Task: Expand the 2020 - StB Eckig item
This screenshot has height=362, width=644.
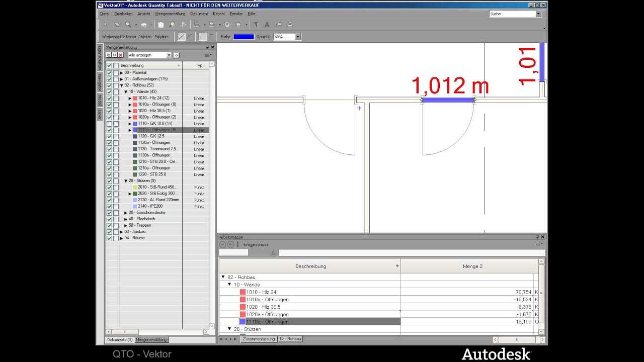Action: 130,194
